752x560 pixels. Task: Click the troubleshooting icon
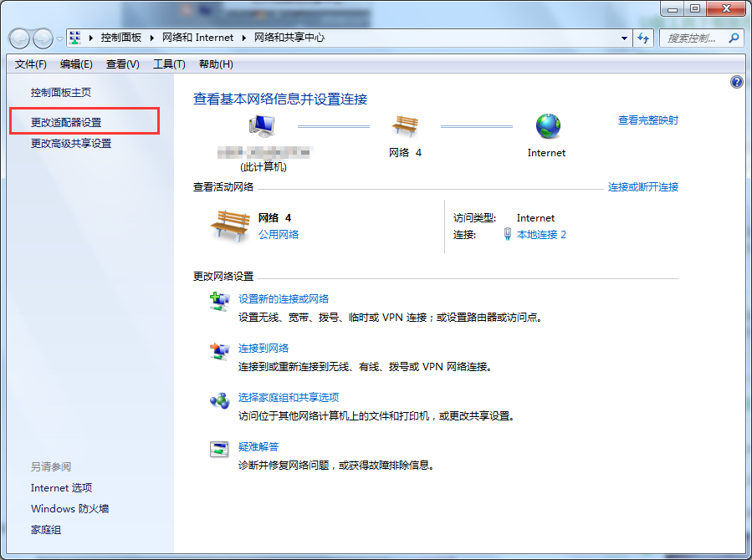tap(219, 449)
